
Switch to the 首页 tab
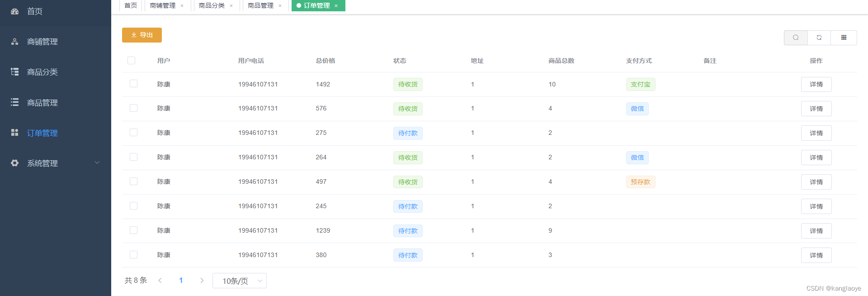[x=131, y=5]
